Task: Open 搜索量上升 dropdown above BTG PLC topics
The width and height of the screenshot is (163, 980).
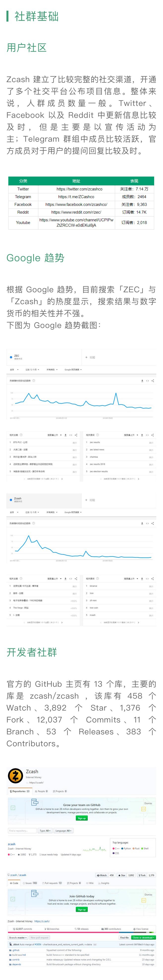Action: point(55,435)
